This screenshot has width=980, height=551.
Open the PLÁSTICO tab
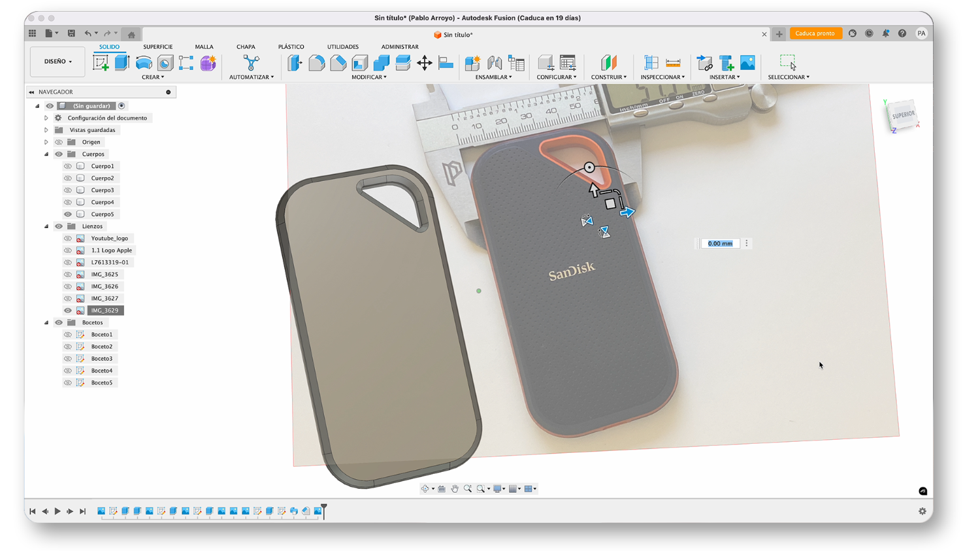[x=291, y=47]
